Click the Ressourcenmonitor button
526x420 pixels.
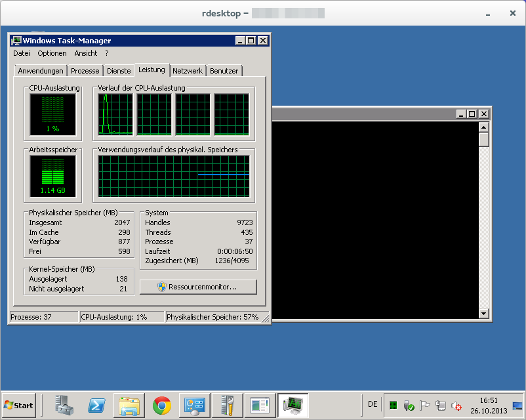tap(198, 287)
